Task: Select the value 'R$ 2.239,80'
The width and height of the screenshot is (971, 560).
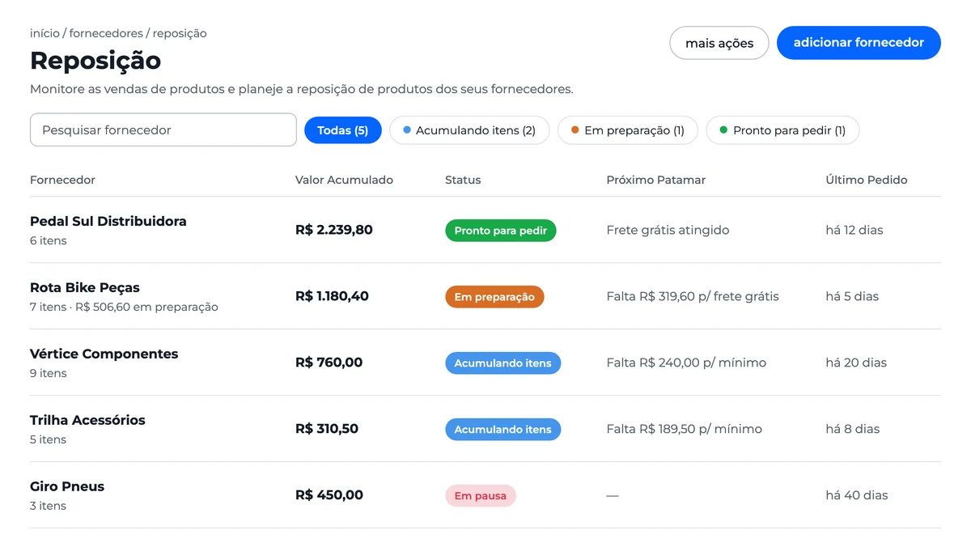Action: point(334,230)
